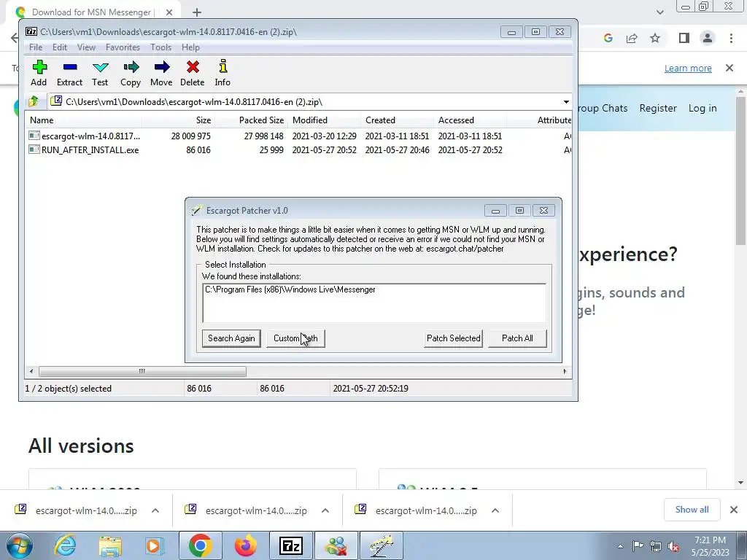The image size is (747, 560).
Task: Click the Patch Selected button
Action: point(454,338)
